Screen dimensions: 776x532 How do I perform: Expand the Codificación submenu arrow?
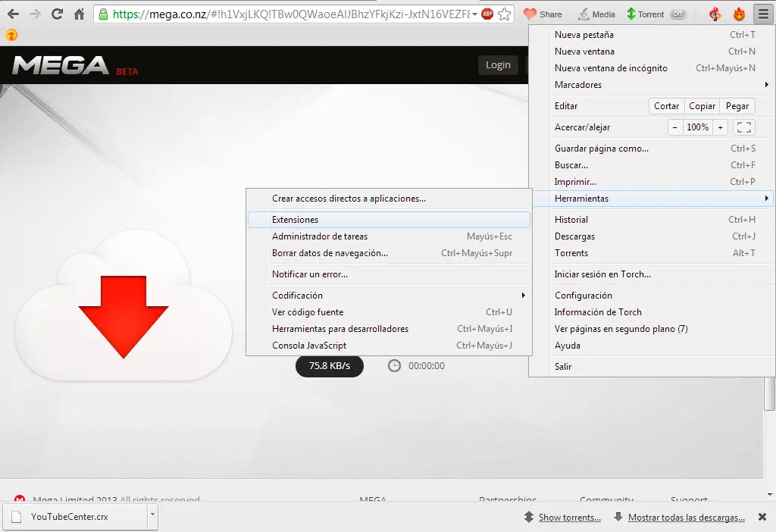coord(523,296)
